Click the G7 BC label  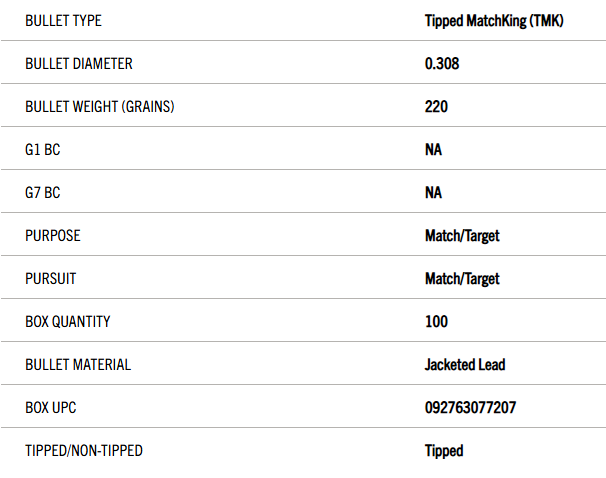point(43,192)
